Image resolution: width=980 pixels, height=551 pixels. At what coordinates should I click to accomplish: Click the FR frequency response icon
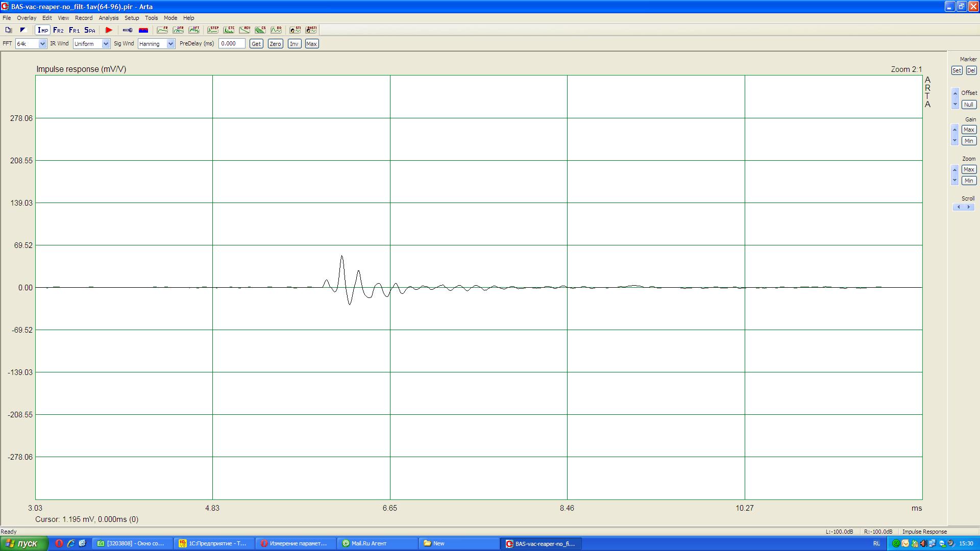click(162, 30)
